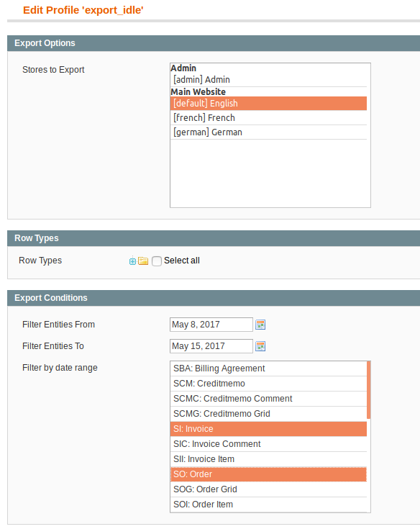The image size is (420, 529).
Task: Select [german] German store
Action: pyautogui.click(x=268, y=132)
